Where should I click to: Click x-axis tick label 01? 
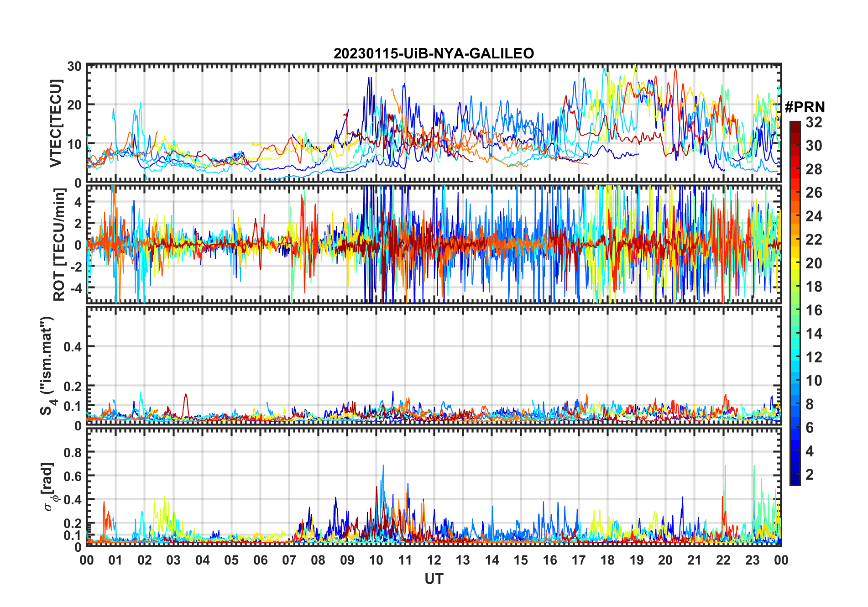pos(115,560)
